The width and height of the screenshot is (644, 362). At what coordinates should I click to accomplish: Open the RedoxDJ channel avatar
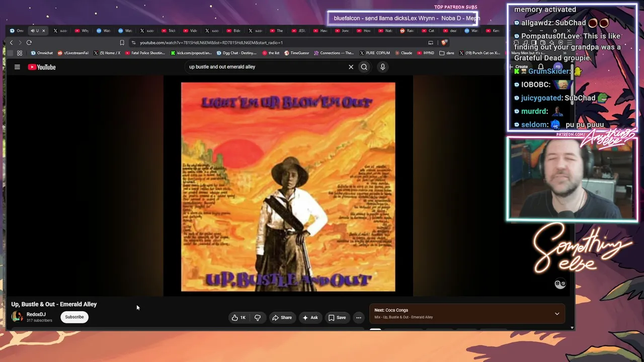click(x=18, y=317)
